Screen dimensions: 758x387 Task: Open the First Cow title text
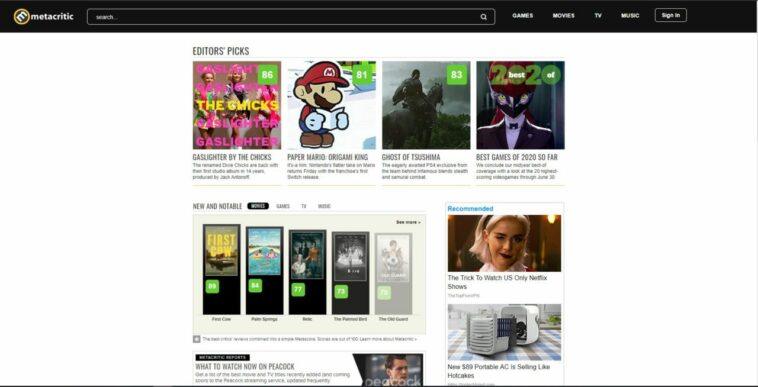pos(221,319)
